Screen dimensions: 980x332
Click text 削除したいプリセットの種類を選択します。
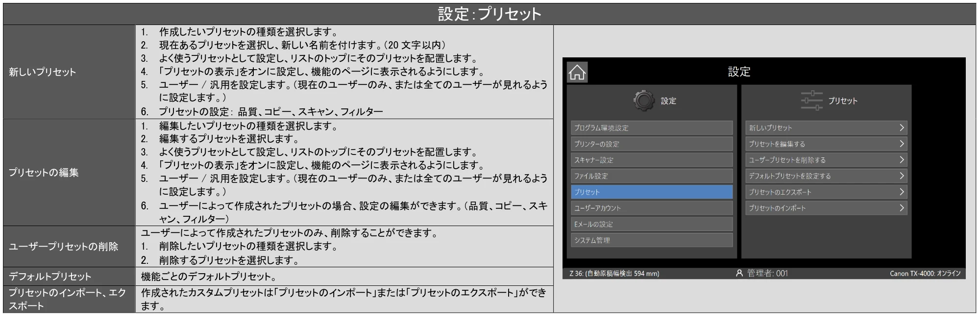point(248,246)
